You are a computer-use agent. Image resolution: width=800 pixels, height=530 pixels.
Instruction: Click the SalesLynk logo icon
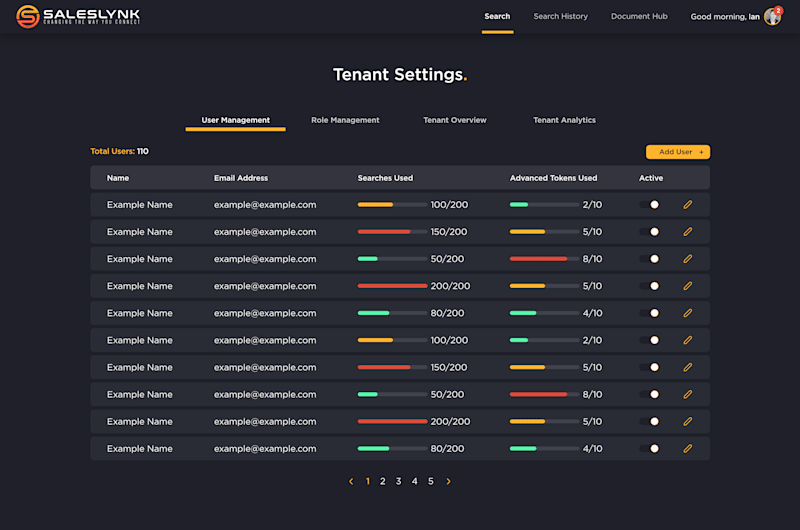point(28,16)
